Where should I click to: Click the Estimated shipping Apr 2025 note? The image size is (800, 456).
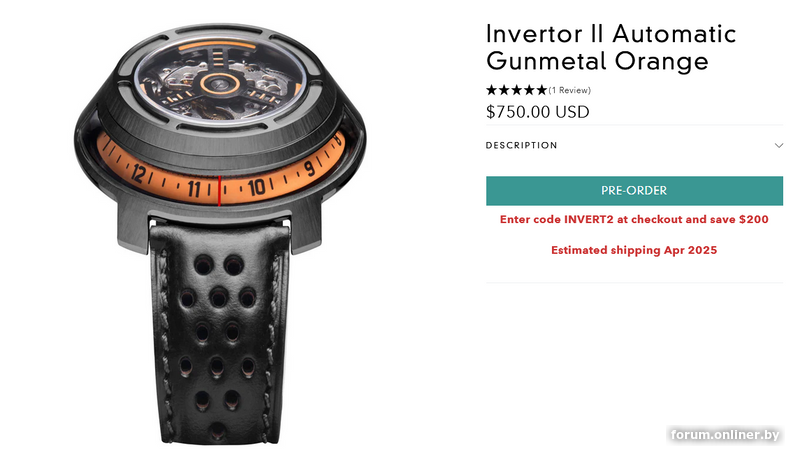[x=634, y=250]
